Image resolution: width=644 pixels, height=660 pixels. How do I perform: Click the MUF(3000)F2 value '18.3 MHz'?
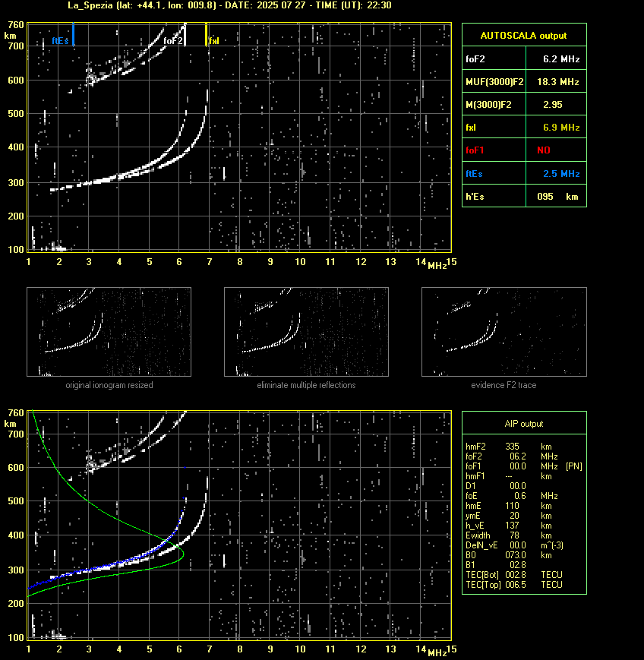pos(557,82)
